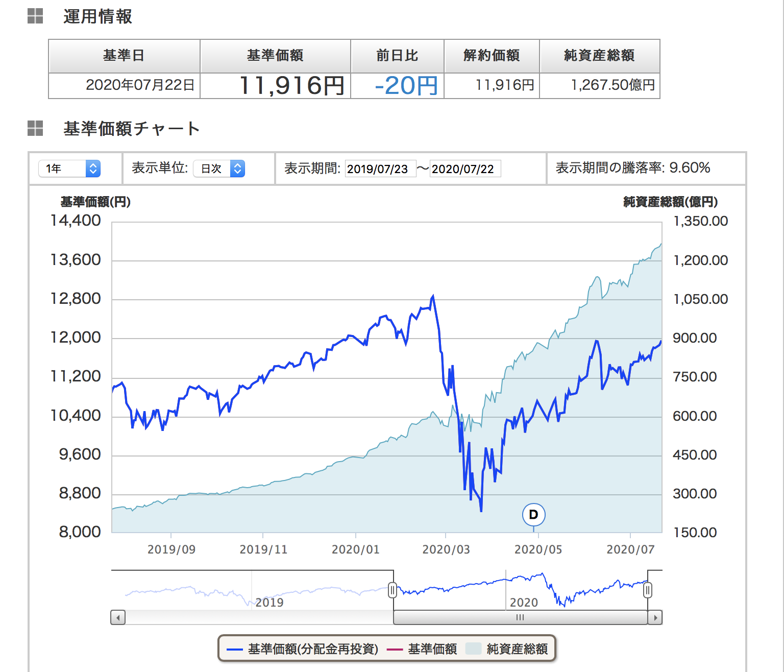
Task: Open the 日次 display unit dropdown
Action: click(219, 169)
